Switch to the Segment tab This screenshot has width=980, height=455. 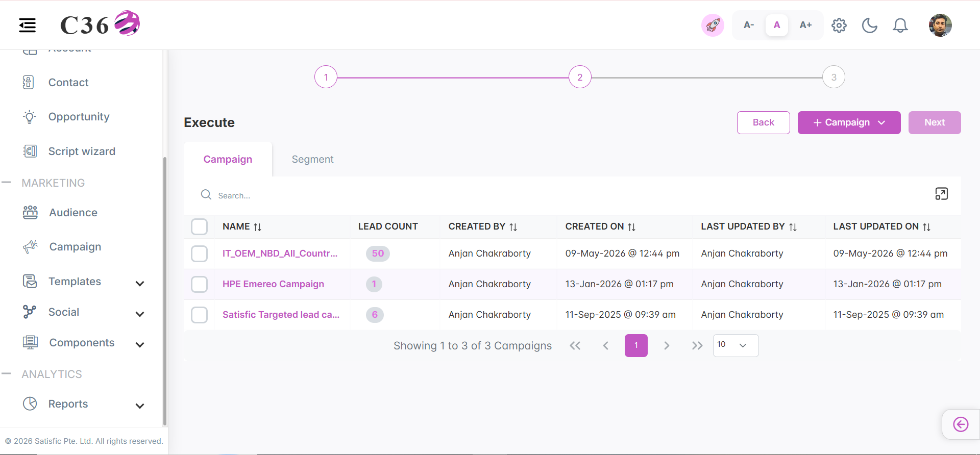312,159
